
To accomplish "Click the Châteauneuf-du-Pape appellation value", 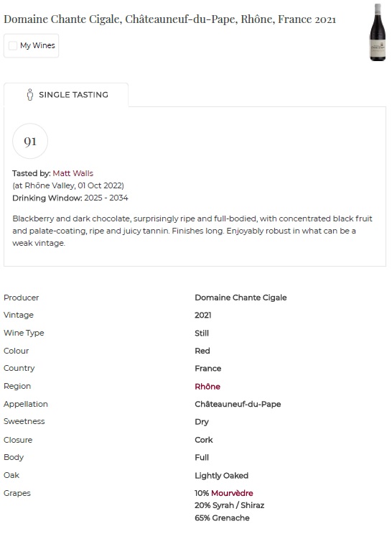I will click(238, 404).
